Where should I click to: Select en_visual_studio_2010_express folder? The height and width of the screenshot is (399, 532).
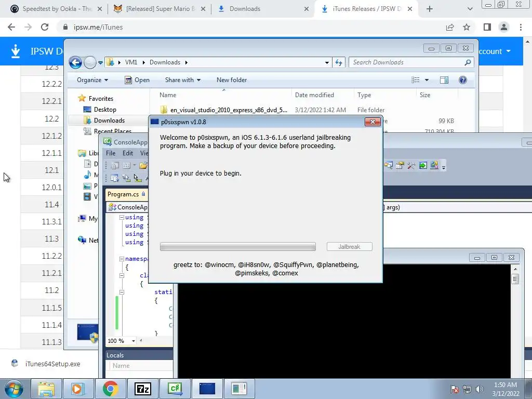[229, 110]
